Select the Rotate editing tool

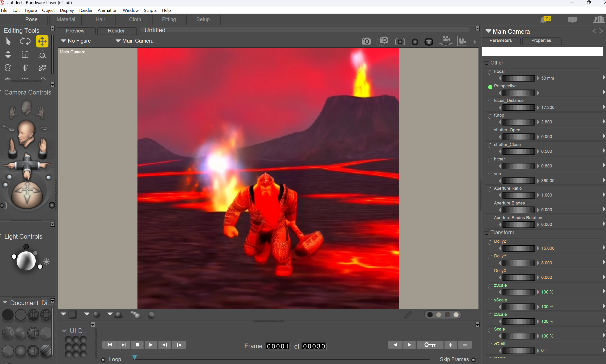pos(25,41)
